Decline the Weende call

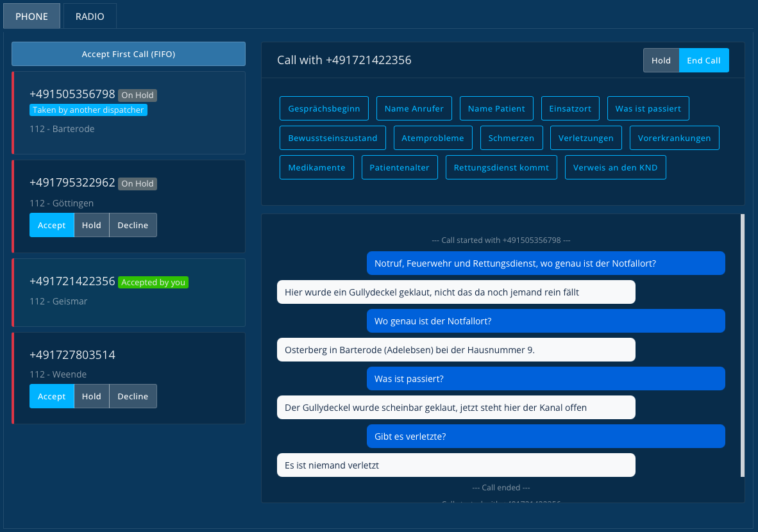(x=133, y=396)
